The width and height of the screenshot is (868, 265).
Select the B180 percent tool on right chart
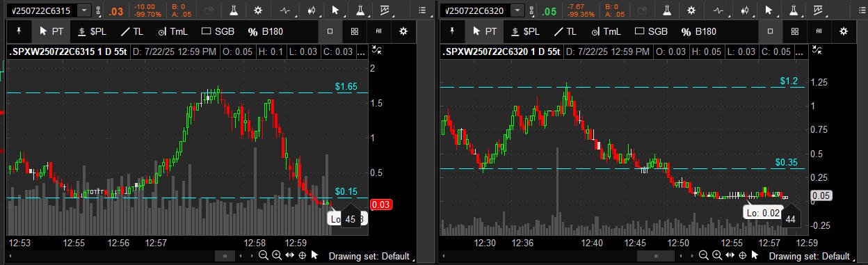tap(698, 31)
